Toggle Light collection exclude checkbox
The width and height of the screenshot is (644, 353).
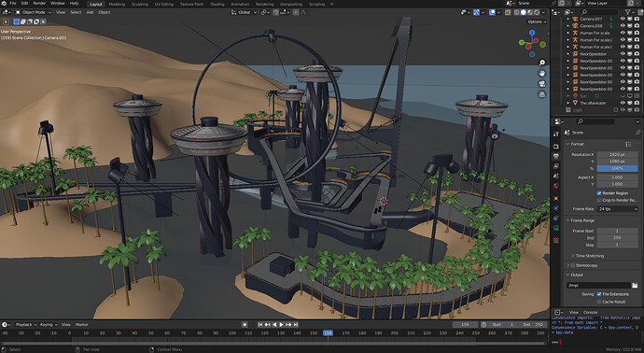click(x=616, y=109)
